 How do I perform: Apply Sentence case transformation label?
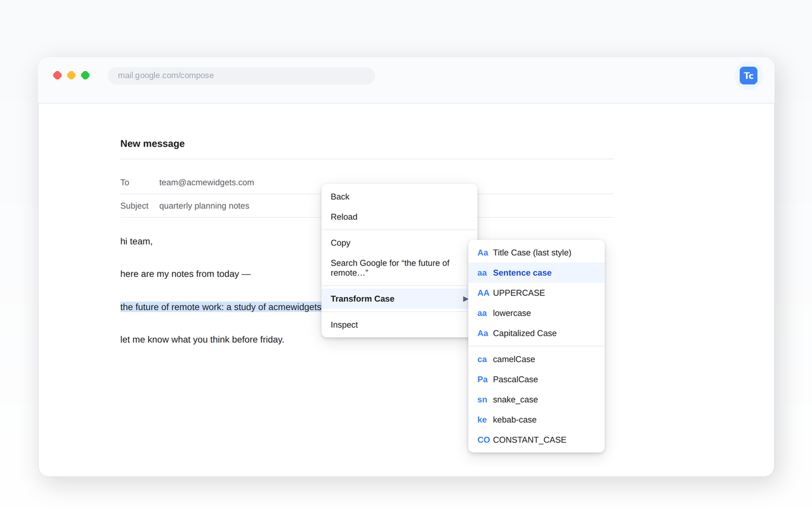[522, 273]
